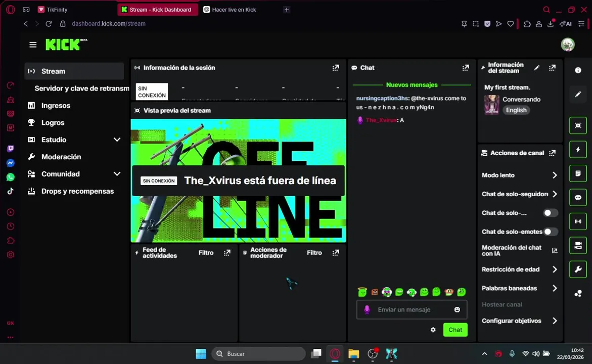Toggle the chat bubble icon in the right rail
The height and width of the screenshot is (364, 592).
578,198
